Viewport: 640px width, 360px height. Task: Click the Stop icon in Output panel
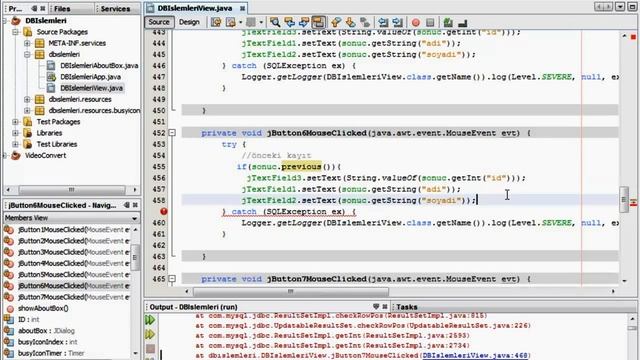pos(151,349)
